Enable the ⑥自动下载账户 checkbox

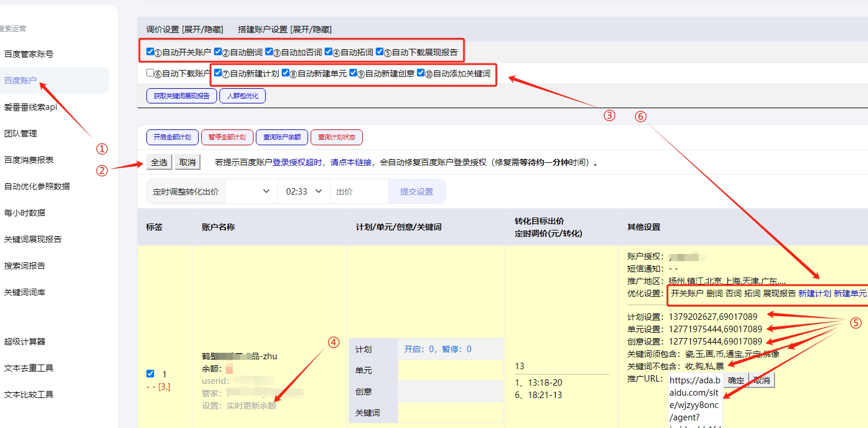151,73
